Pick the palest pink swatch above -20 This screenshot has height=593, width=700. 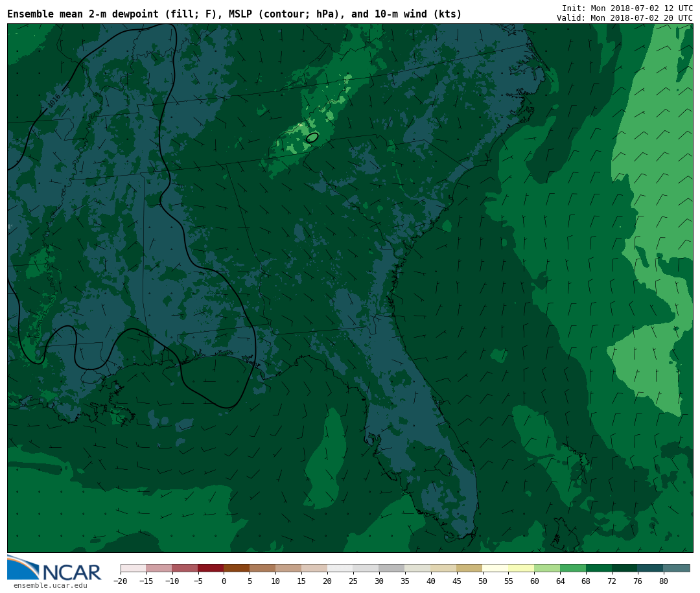133,568
